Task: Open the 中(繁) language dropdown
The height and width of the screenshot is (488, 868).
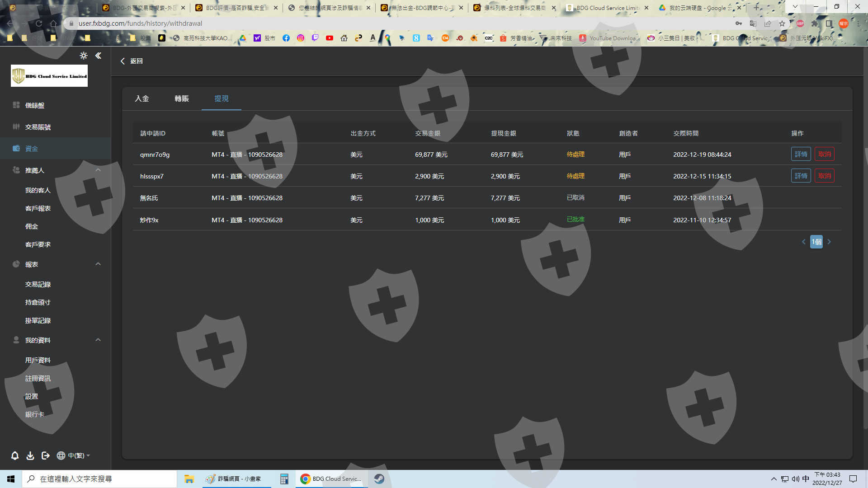Action: pyautogui.click(x=74, y=455)
